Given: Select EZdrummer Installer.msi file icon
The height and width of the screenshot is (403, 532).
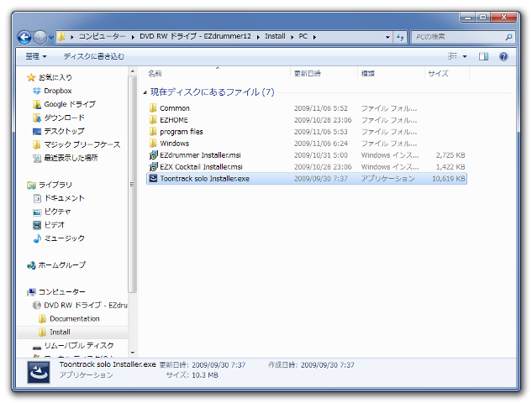Looking at the screenshot, I should [x=153, y=155].
